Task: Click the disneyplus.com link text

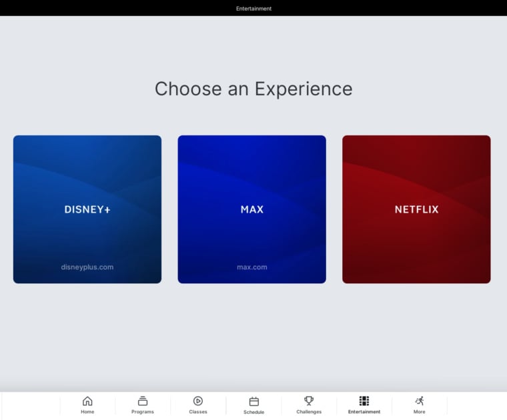Action: pos(87,267)
